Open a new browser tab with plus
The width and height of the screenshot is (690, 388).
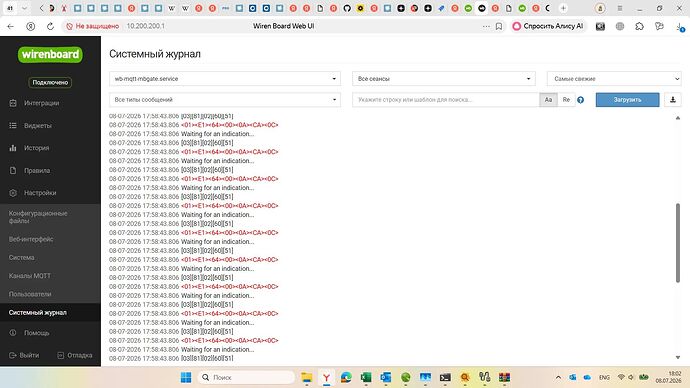(x=563, y=8)
